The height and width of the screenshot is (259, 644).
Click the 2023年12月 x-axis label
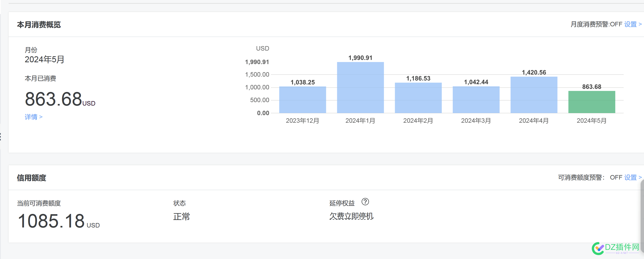coord(302,121)
